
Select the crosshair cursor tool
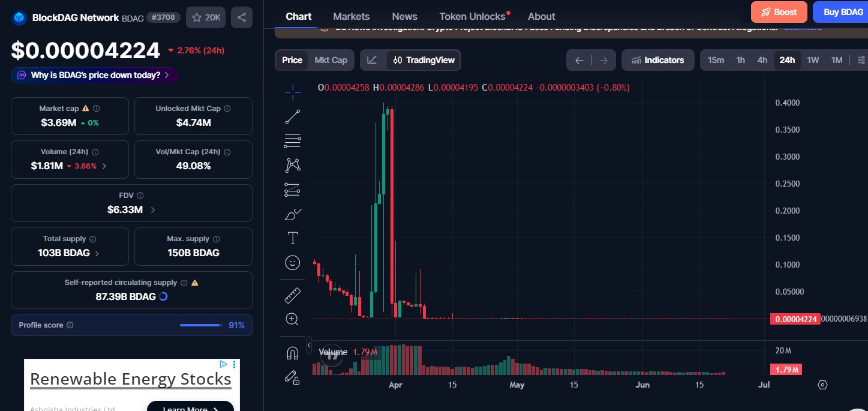click(x=293, y=92)
